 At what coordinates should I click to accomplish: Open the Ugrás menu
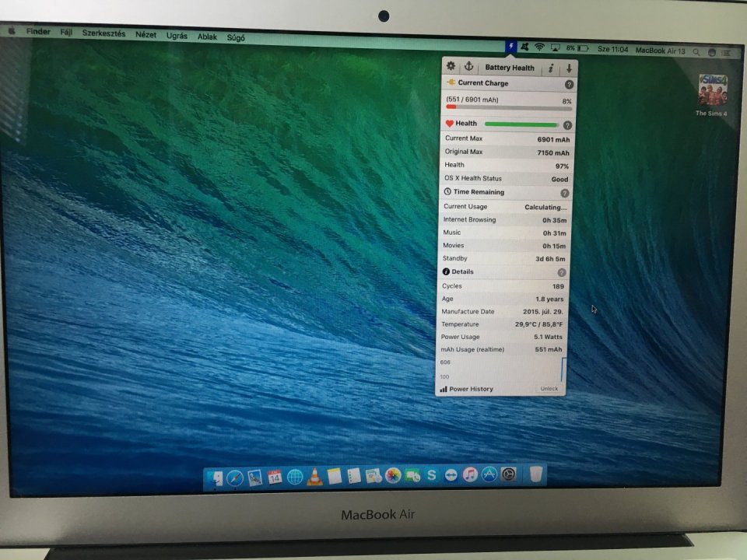pos(177,36)
